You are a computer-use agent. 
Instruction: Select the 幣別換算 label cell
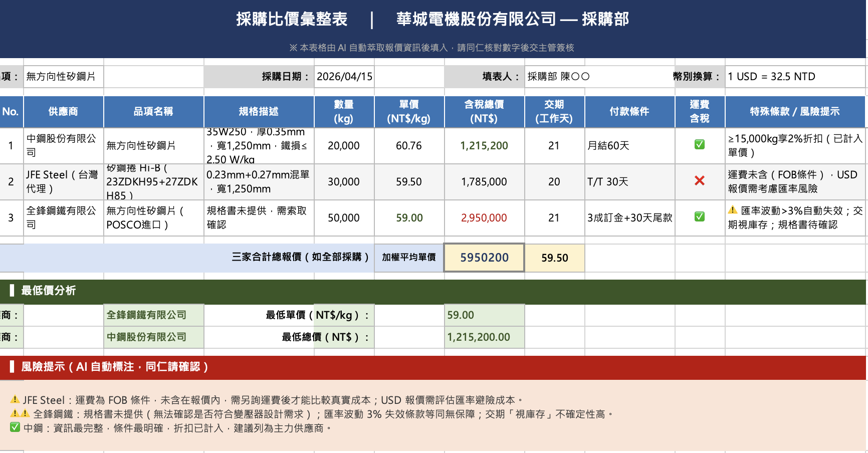click(x=700, y=77)
